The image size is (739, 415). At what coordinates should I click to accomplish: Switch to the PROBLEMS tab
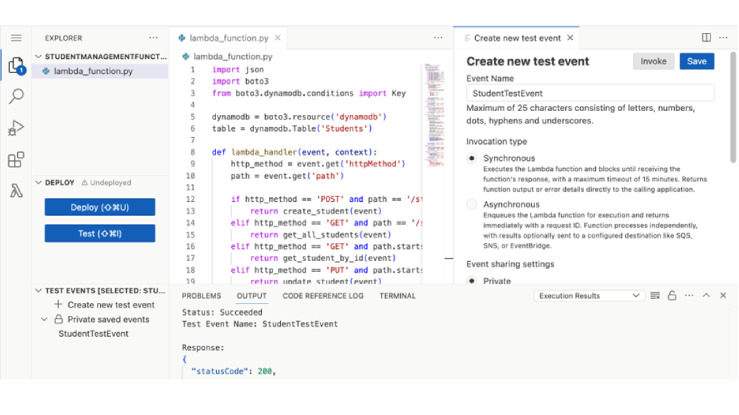201,296
